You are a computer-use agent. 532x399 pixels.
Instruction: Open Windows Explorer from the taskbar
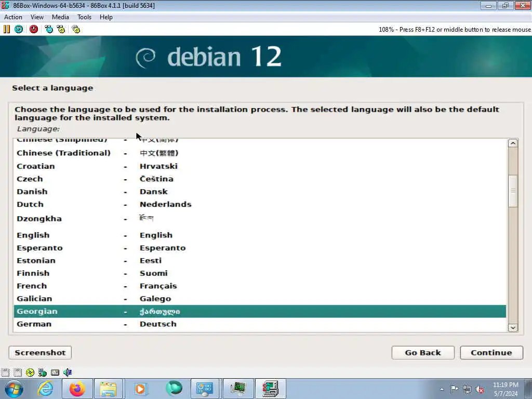108,389
